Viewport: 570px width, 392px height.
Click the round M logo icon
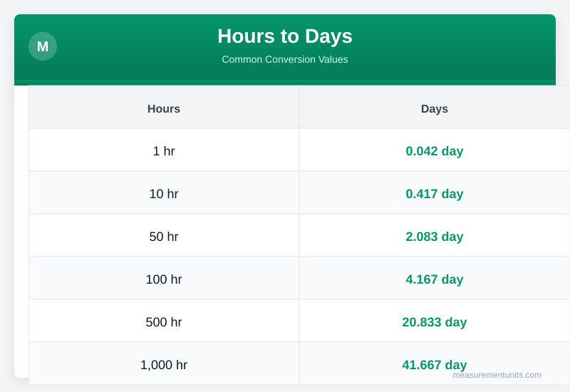[x=43, y=46]
